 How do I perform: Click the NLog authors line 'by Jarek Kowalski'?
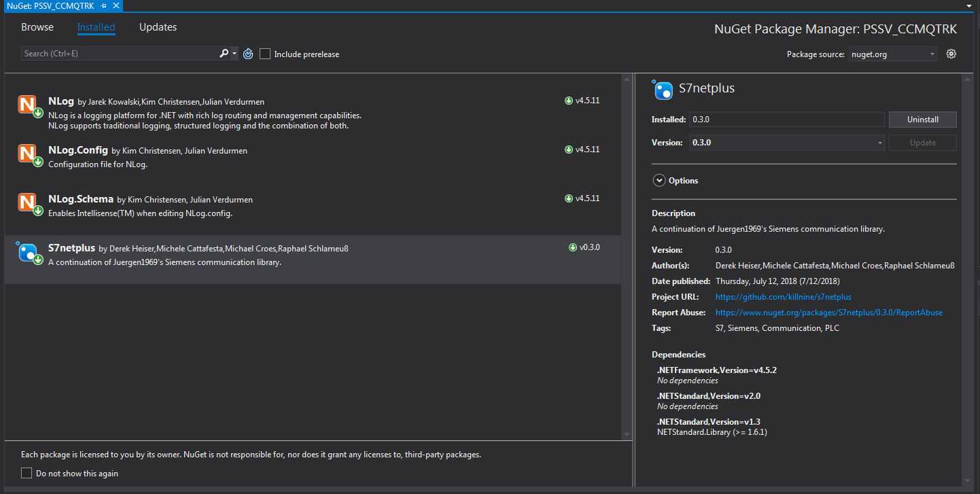coord(171,102)
